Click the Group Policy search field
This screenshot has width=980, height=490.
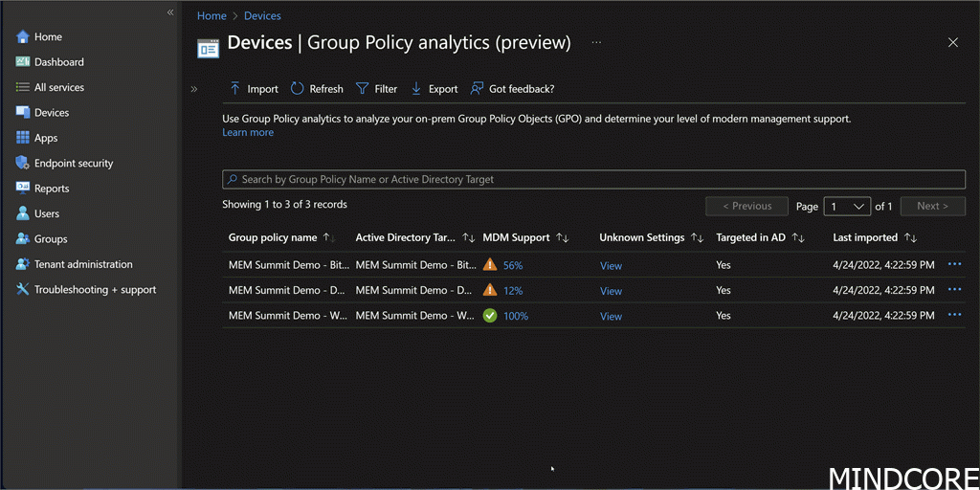coord(593,179)
